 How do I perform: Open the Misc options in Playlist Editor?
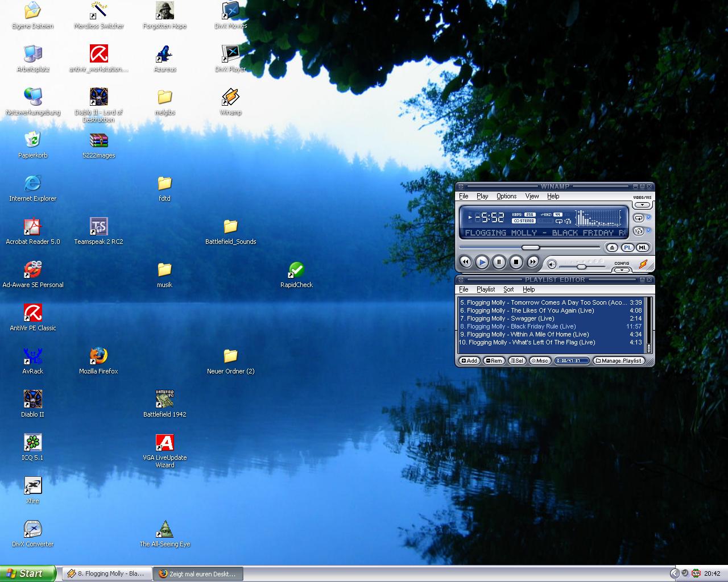[540, 360]
